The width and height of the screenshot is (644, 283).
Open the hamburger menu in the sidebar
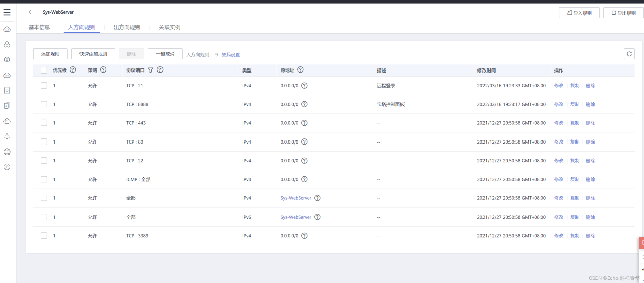[7, 12]
